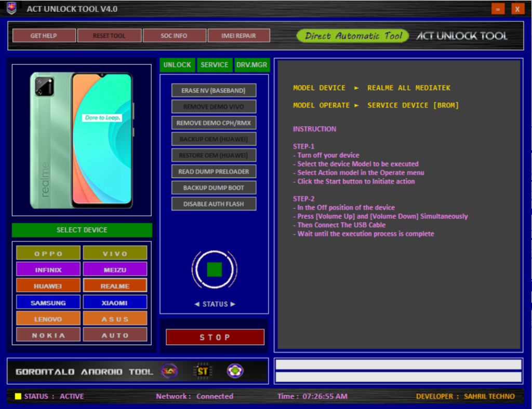This screenshot has height=409, width=532.
Task: Click the GORONTALO ANDROID TOOL banner text
Action: (x=84, y=372)
